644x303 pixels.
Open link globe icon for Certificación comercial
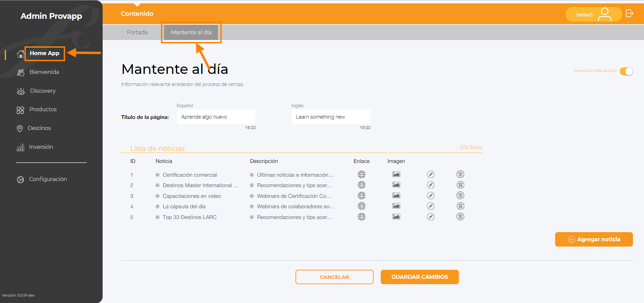(362, 174)
